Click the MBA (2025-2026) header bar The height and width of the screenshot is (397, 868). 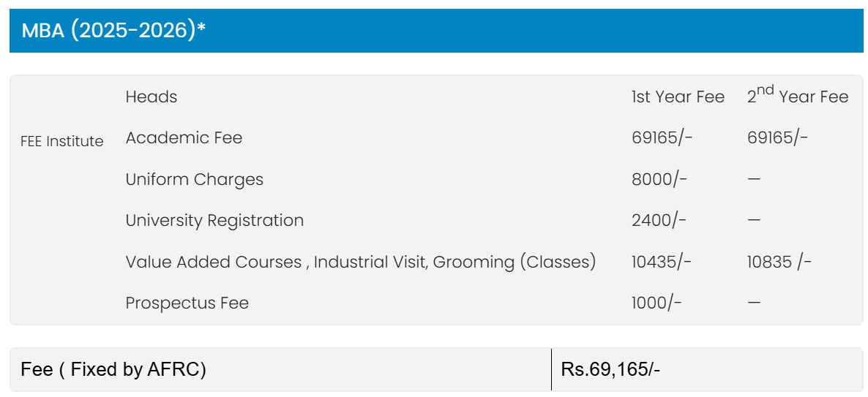coord(436,31)
